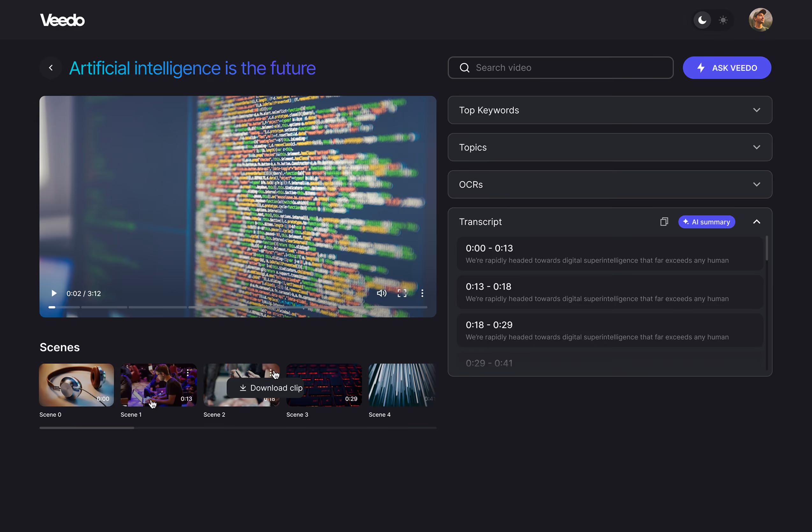Select the 0:13 - 0:18 transcript segment
The width and height of the screenshot is (812, 532).
(x=610, y=292)
